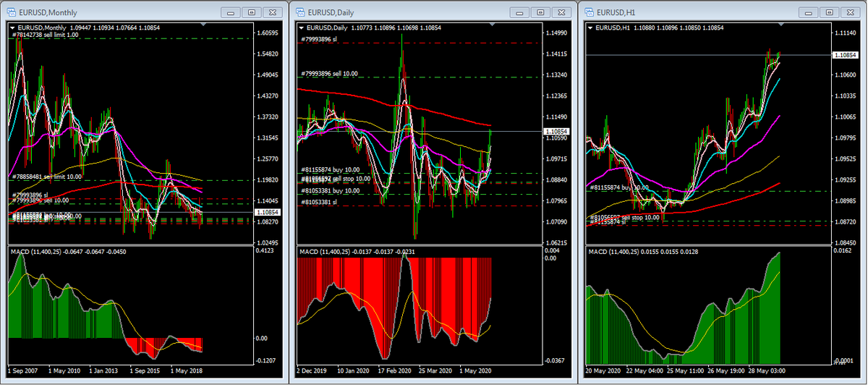Click the 28 May 03:00 time label on H1
This screenshot has width=868, height=385.
tap(767, 370)
